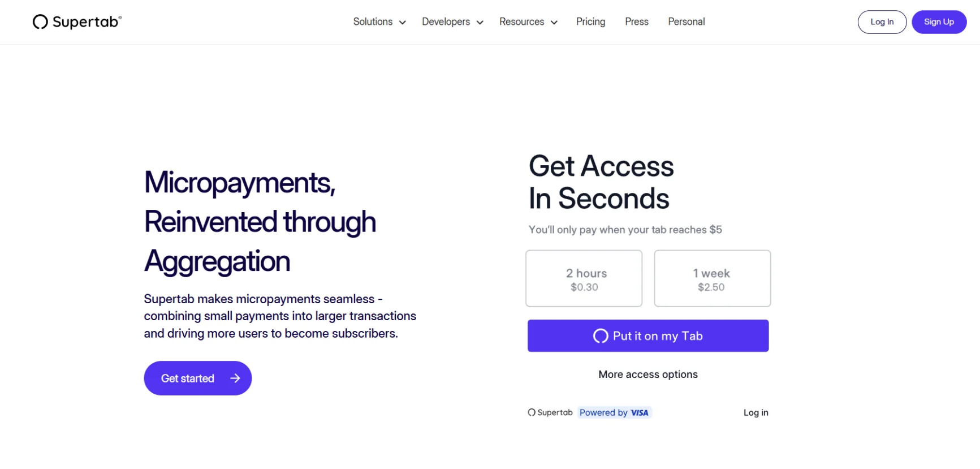This screenshot has width=980, height=469.
Task: Navigate to the Personal section
Action: [686, 22]
